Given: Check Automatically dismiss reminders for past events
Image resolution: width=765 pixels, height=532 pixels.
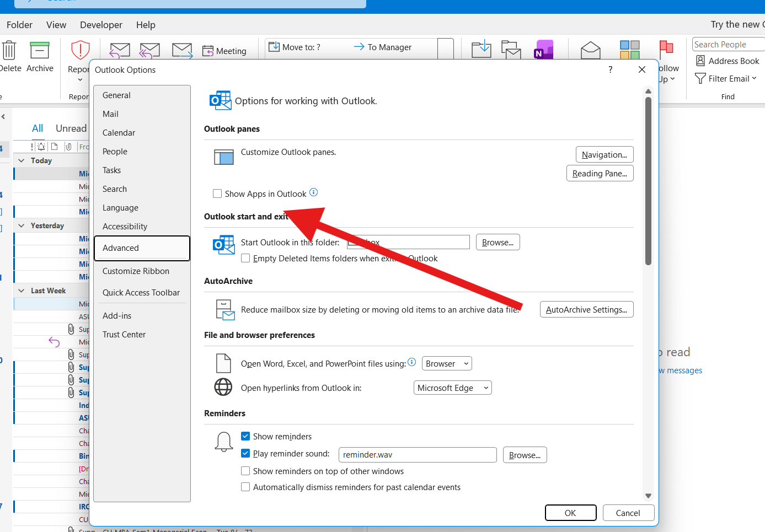Looking at the screenshot, I should [245, 487].
